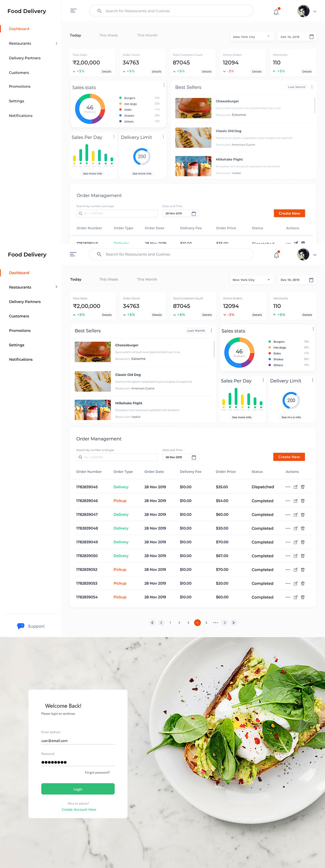Delete order 1782839048
The height and width of the screenshot is (868, 325).
(303, 528)
